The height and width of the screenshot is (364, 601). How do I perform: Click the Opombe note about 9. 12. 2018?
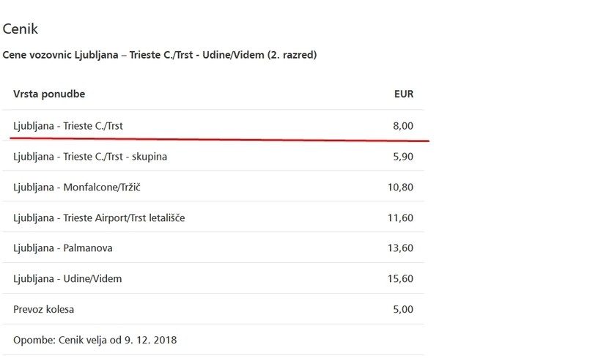(x=95, y=341)
